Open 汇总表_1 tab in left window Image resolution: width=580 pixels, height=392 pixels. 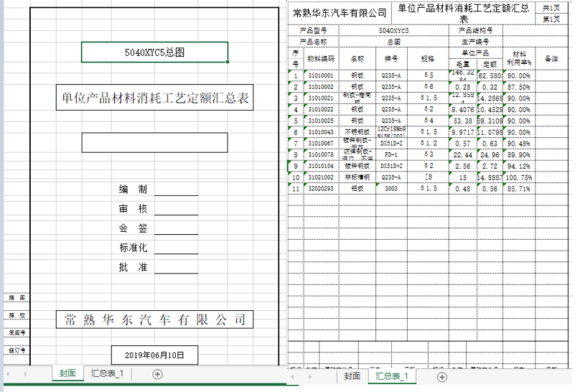107,373
